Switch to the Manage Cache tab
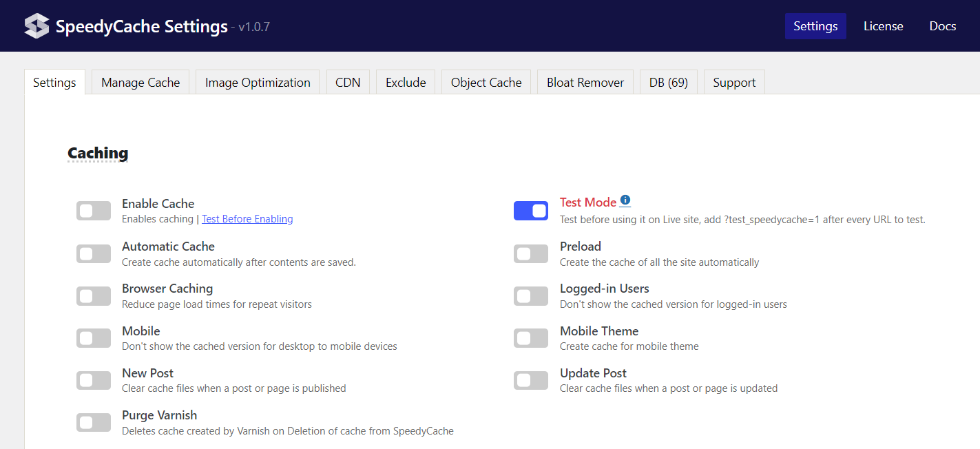The width and height of the screenshot is (980, 449). click(140, 82)
